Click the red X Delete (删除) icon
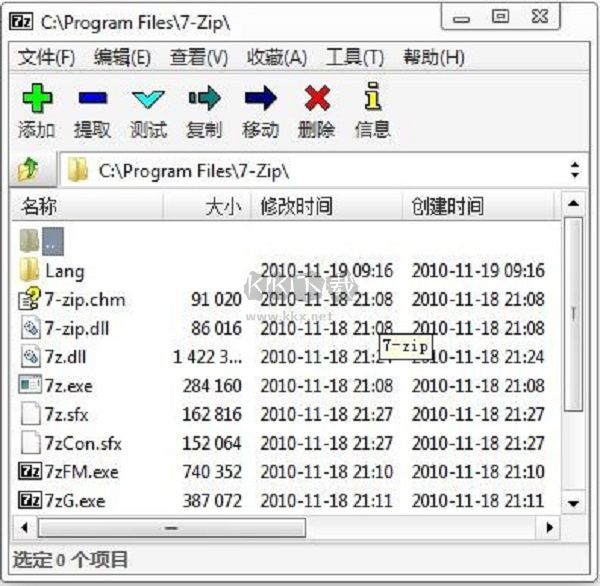Viewport: 600px width, 586px height. click(x=317, y=98)
